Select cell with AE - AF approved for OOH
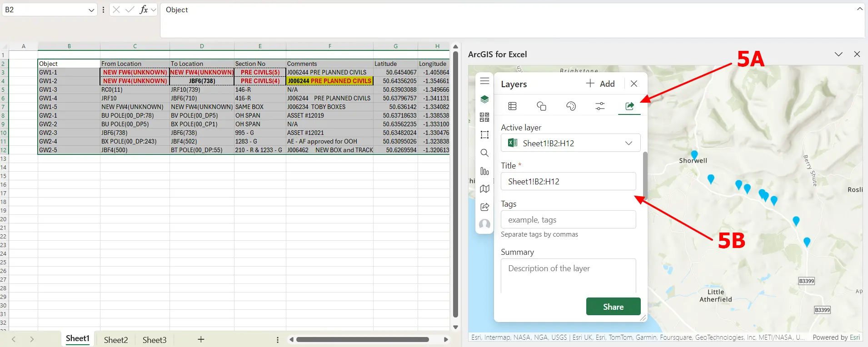The width and height of the screenshot is (868, 347). (329, 141)
